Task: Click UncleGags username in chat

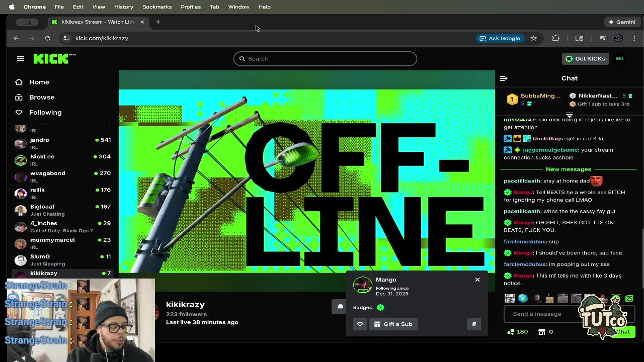Action: click(x=548, y=138)
